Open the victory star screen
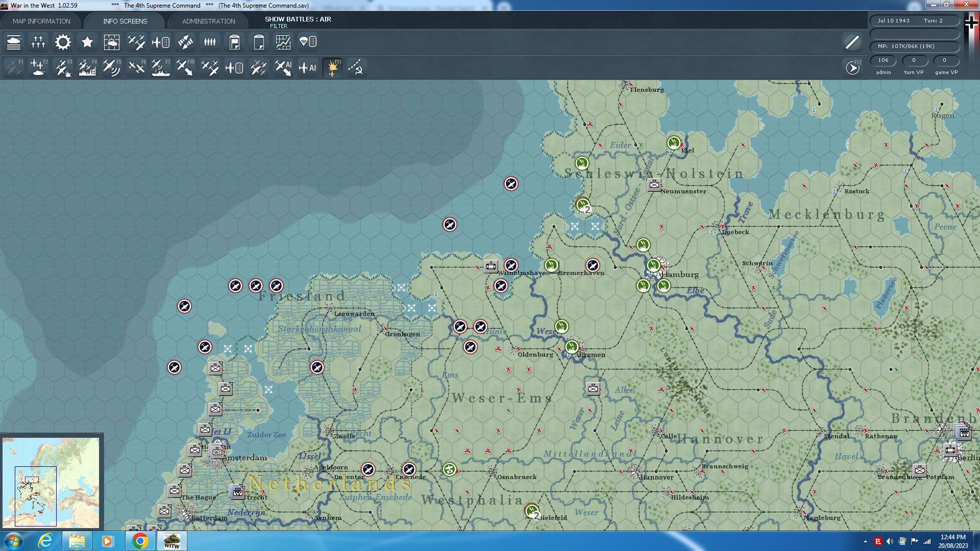Viewport: 980px width, 551px height. click(87, 42)
